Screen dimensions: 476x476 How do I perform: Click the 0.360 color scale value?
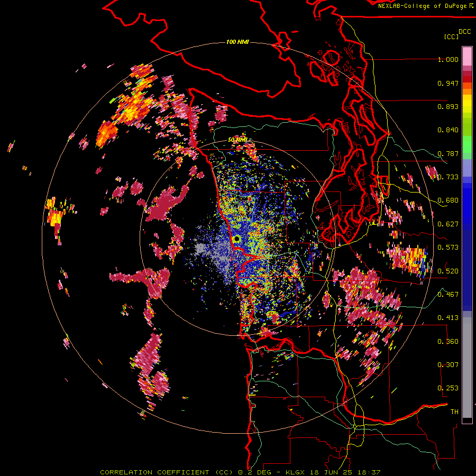pyautogui.click(x=448, y=342)
